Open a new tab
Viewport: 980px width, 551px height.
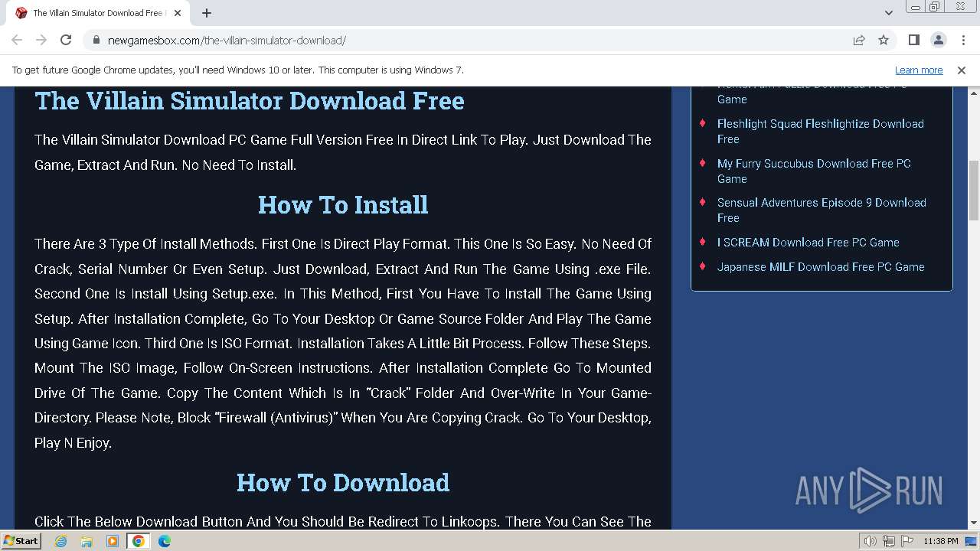[207, 13]
